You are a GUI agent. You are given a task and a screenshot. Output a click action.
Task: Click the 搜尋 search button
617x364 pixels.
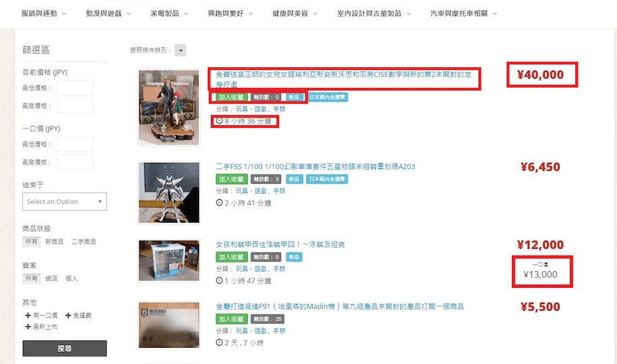65,349
